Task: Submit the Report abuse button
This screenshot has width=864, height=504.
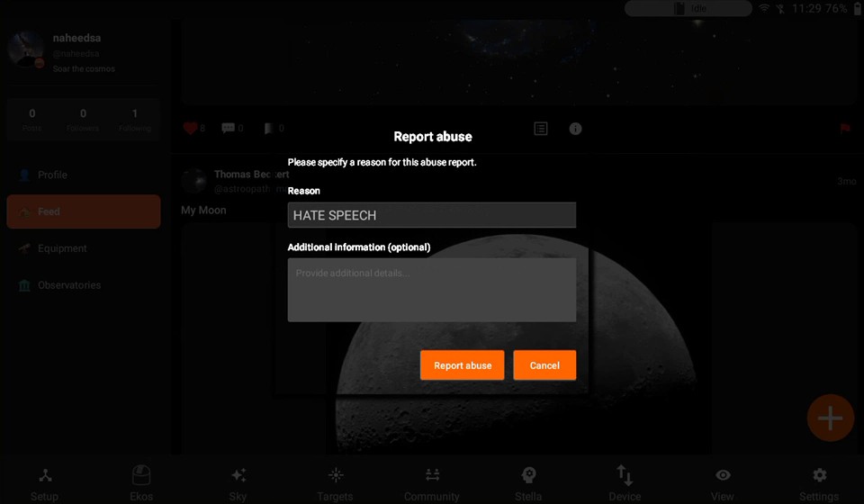Action: 462,365
